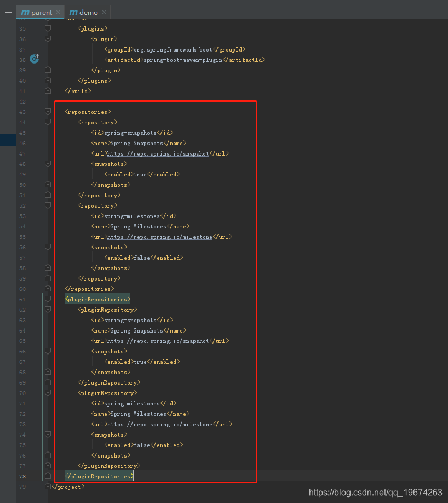Click the hide panel minus icon

point(8,12)
